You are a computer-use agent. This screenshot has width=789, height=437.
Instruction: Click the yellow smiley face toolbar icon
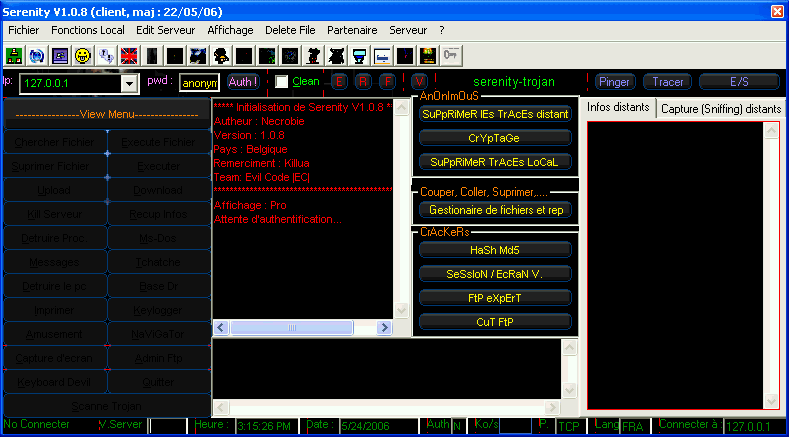83,54
